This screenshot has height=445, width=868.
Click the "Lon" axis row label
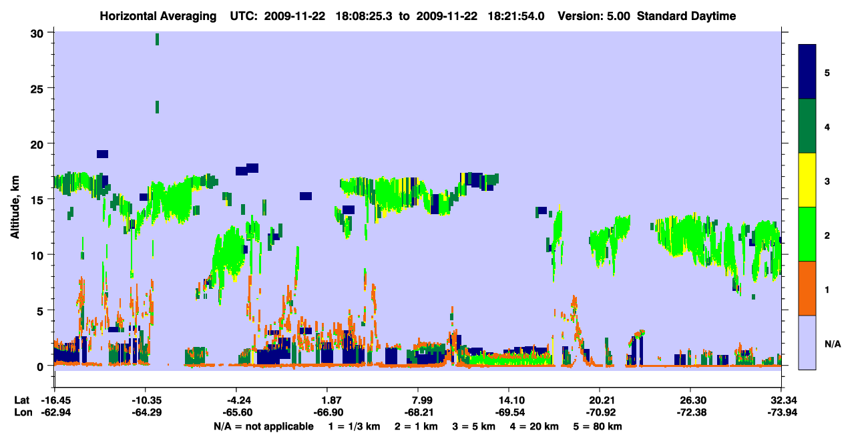[23, 412]
